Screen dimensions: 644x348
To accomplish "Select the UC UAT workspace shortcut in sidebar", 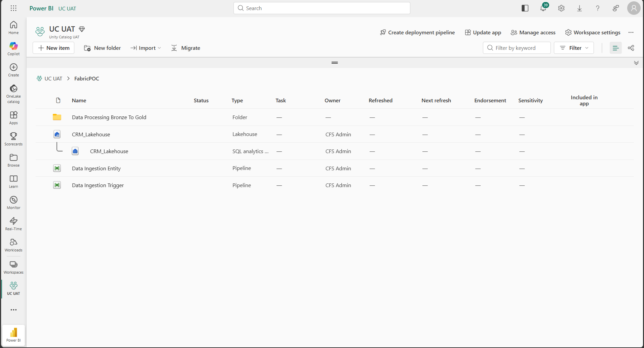I will [x=13, y=288].
